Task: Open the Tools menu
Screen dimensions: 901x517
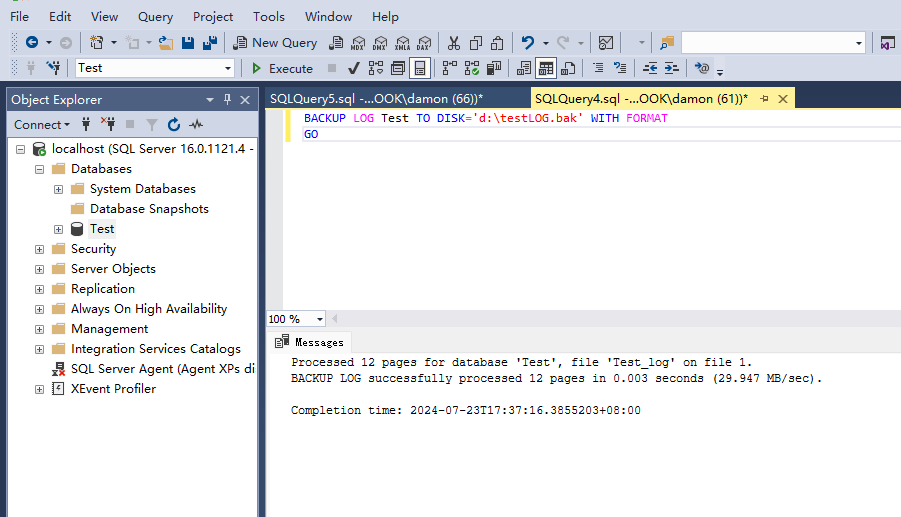Action: (x=269, y=17)
